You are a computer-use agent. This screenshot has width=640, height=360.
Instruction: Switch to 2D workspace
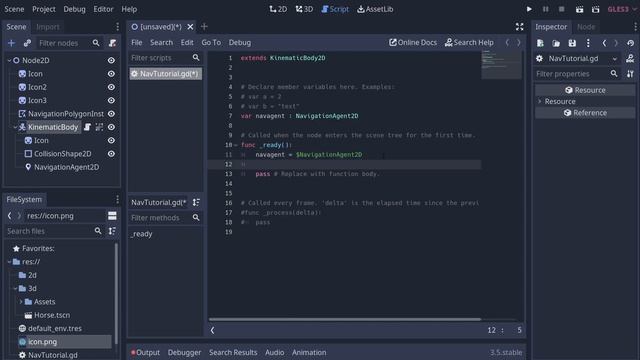(x=278, y=9)
